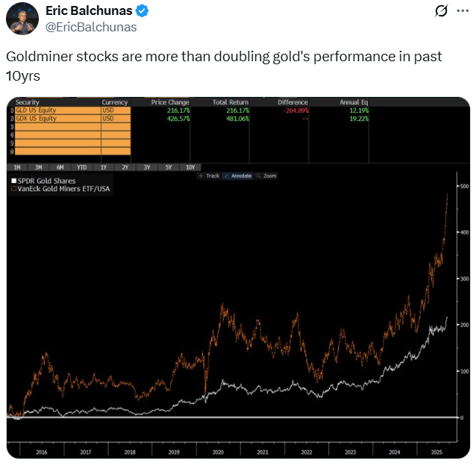Click the USD currency cell for GLD
This screenshot has height=466, width=476.
116,111
